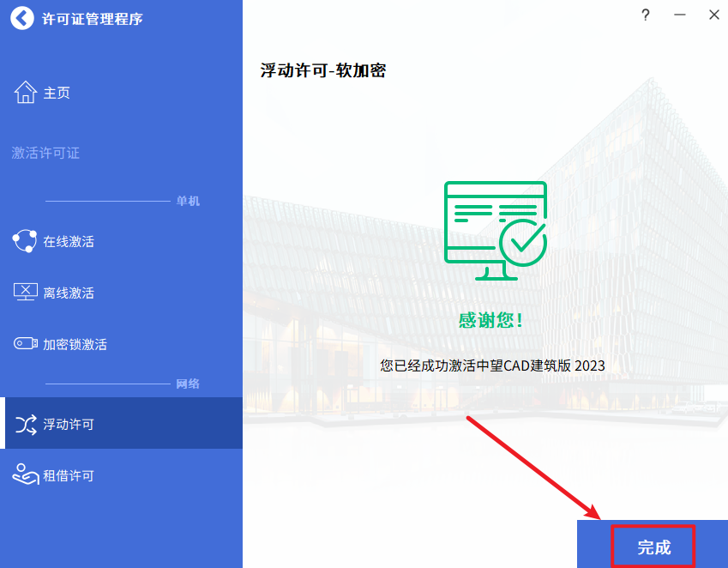
Task: Open the 租借许可 sidebar entry
Action: tap(69, 475)
